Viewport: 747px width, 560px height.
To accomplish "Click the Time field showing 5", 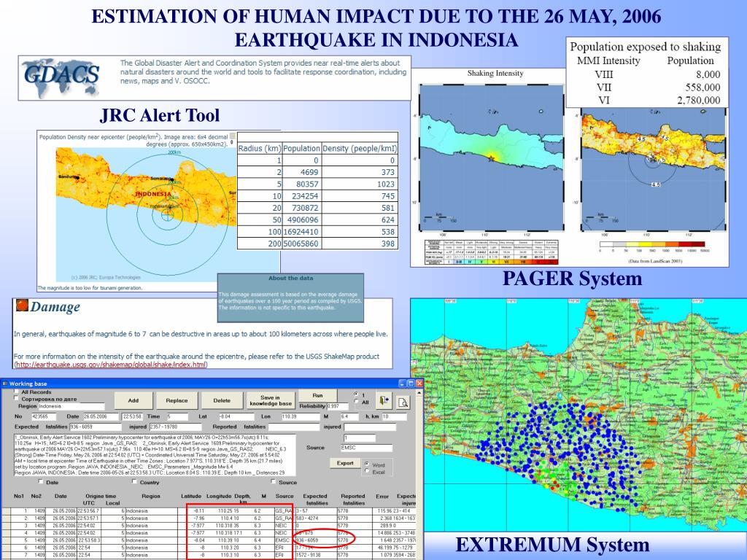I will click(x=177, y=416).
